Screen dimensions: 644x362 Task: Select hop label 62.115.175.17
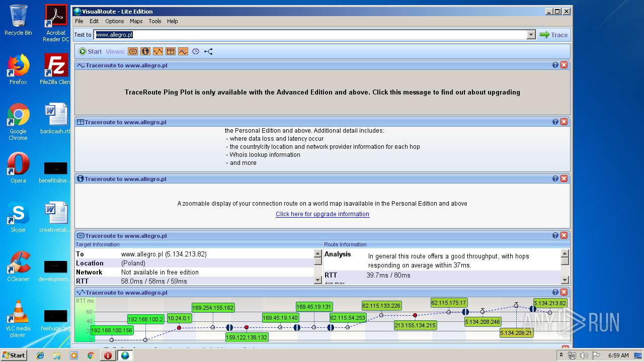coord(449,303)
